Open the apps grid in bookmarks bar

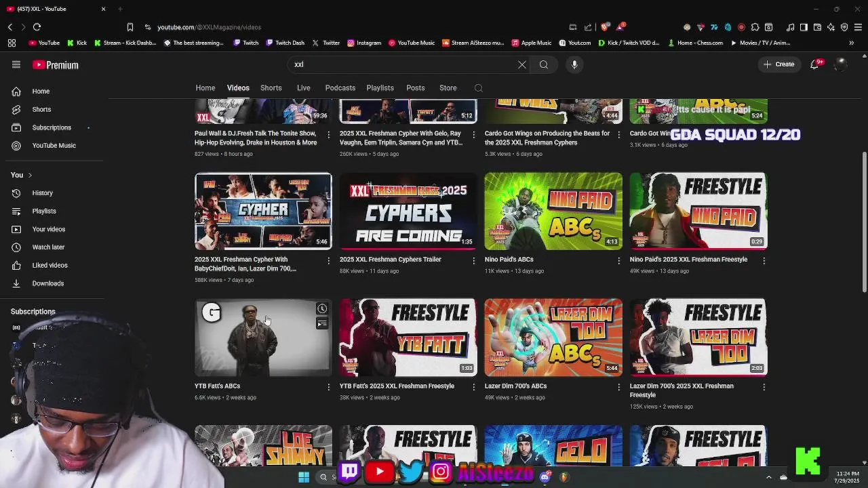point(12,43)
